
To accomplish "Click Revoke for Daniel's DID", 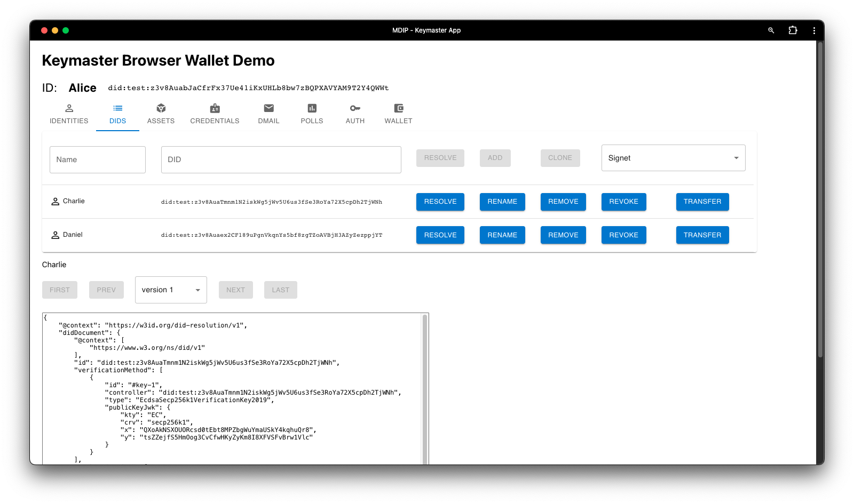I will 623,235.
